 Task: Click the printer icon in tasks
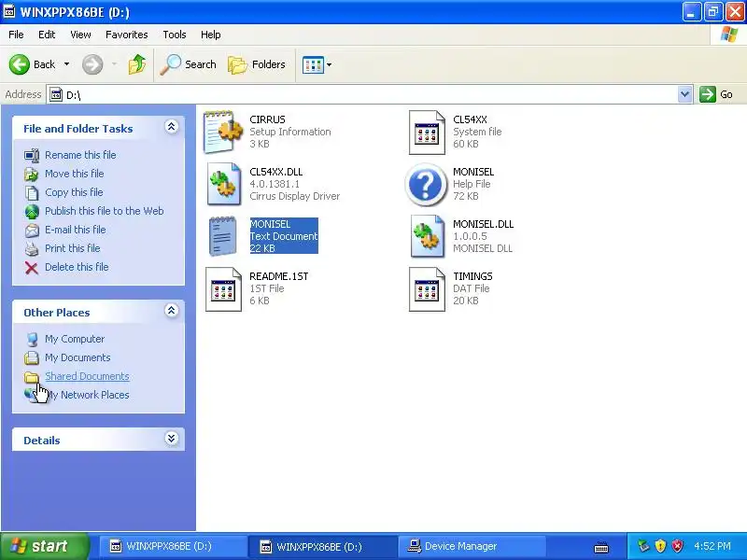point(32,248)
